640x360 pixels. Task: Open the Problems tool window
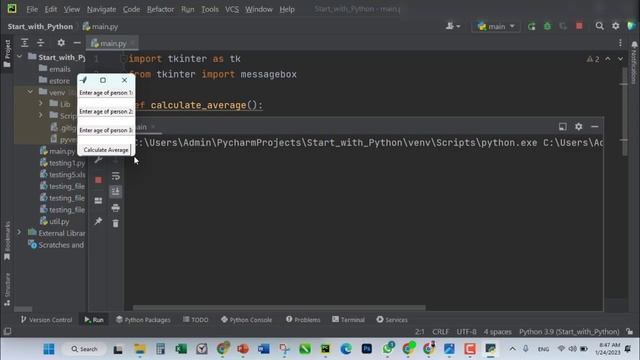303,320
